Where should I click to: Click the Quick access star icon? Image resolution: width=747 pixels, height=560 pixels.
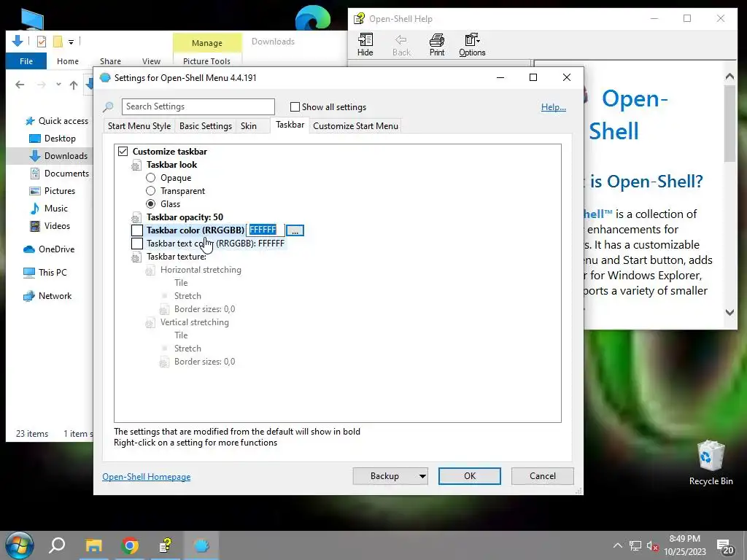[x=30, y=121]
